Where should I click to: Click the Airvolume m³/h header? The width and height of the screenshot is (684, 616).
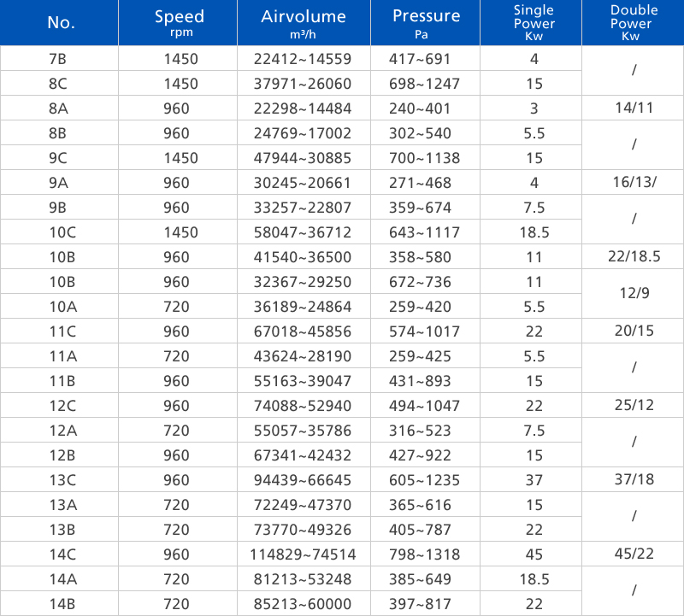click(x=304, y=23)
